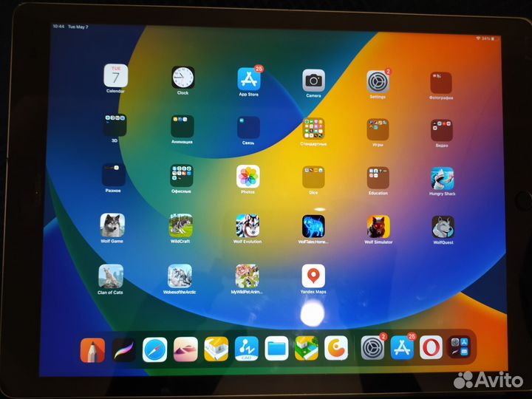Launch Clan of Cats

pos(111,276)
